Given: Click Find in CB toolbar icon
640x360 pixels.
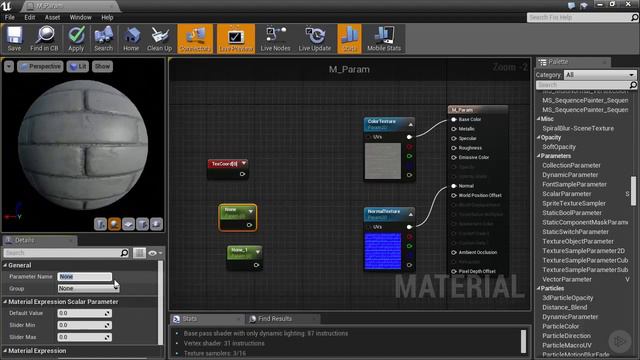Looking at the screenshot, I should click(x=44, y=39).
